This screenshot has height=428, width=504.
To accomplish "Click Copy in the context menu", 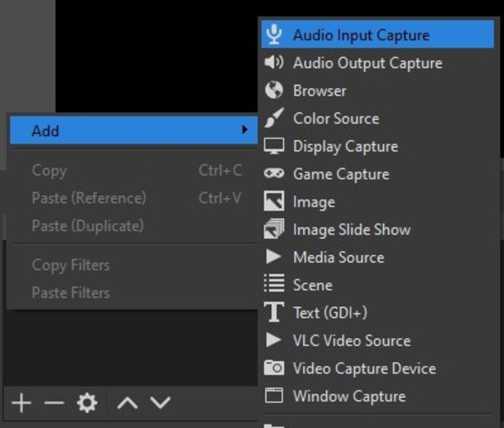I will click(134, 170).
